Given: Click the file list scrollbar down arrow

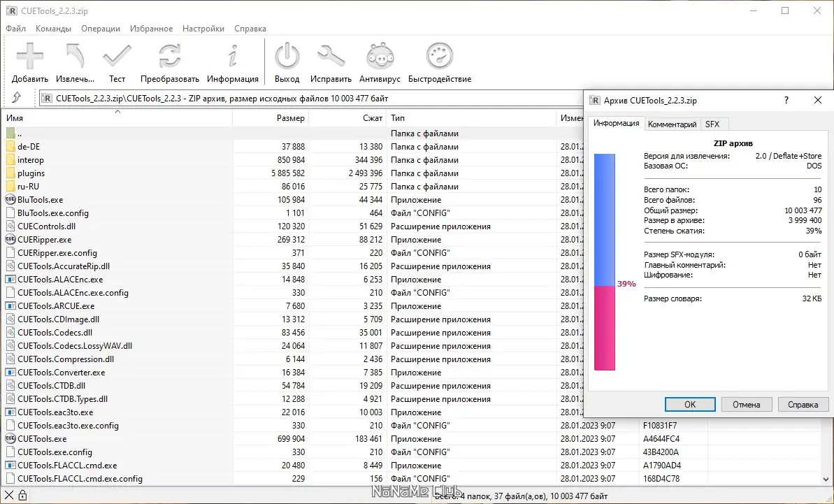Looking at the screenshot, I should point(826,479).
